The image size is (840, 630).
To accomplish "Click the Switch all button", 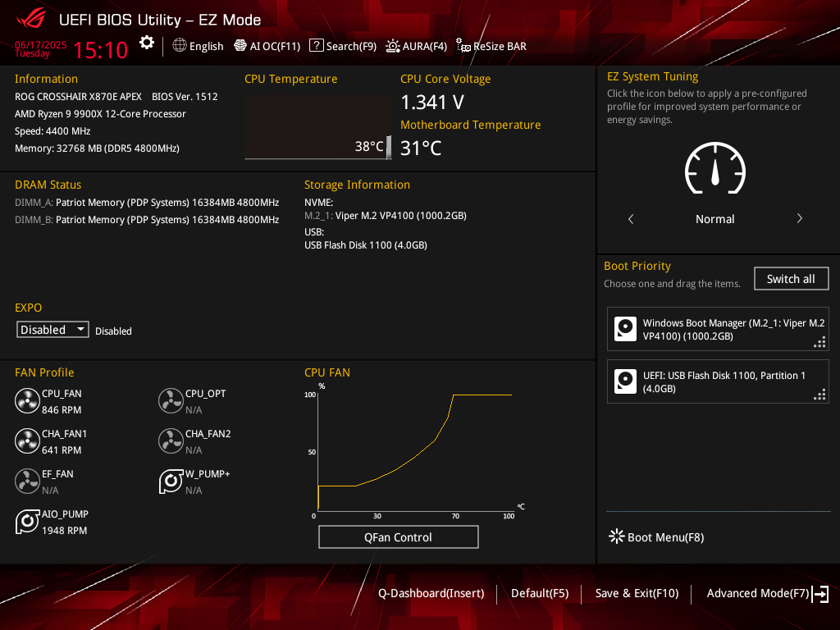I will click(791, 279).
